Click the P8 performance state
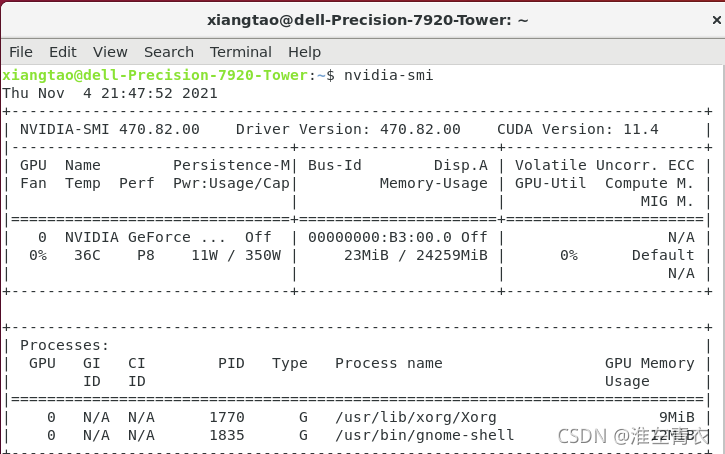 (x=146, y=255)
